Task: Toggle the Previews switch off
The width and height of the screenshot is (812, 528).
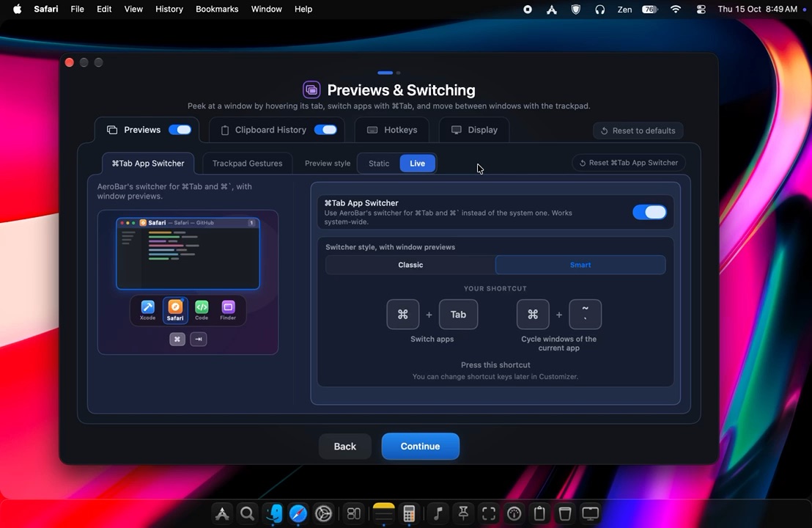Action: click(x=180, y=130)
